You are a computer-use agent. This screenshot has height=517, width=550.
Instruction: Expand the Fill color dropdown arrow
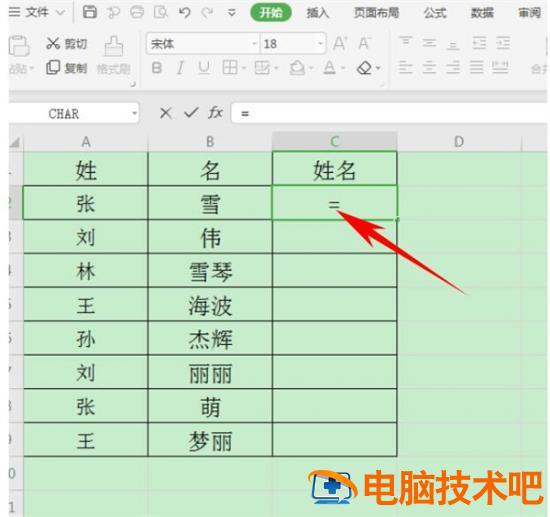pos(311,68)
